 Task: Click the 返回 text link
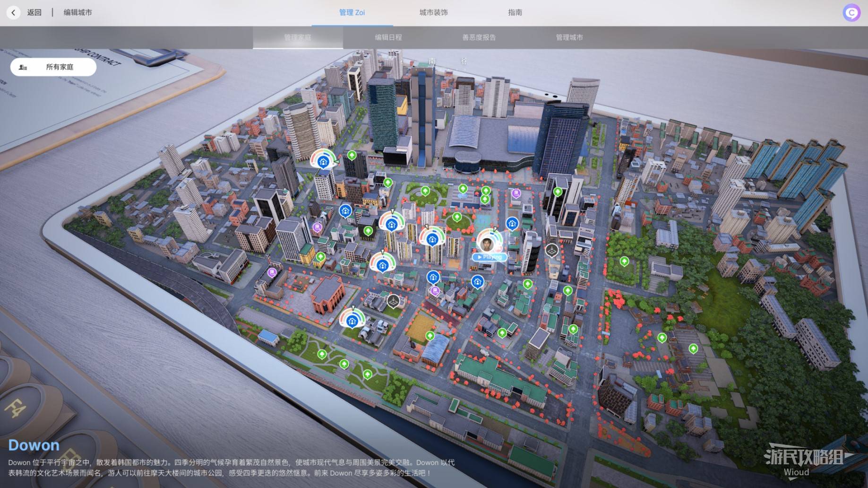pos(34,13)
